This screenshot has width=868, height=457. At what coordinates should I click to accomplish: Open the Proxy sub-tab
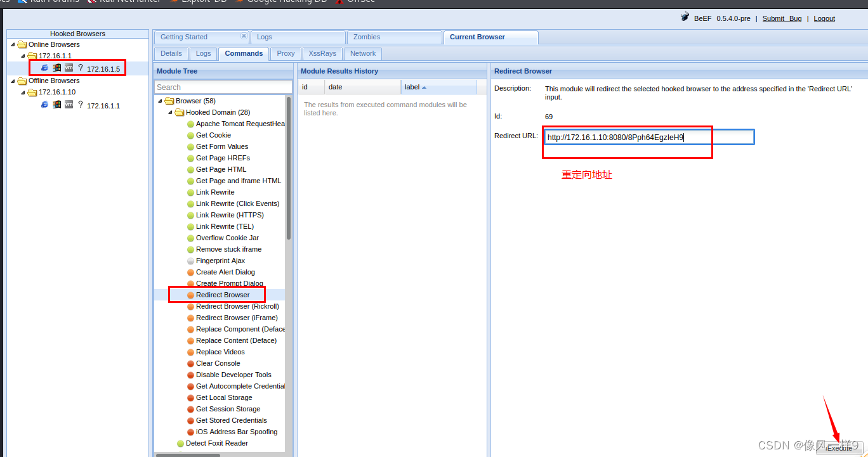286,53
